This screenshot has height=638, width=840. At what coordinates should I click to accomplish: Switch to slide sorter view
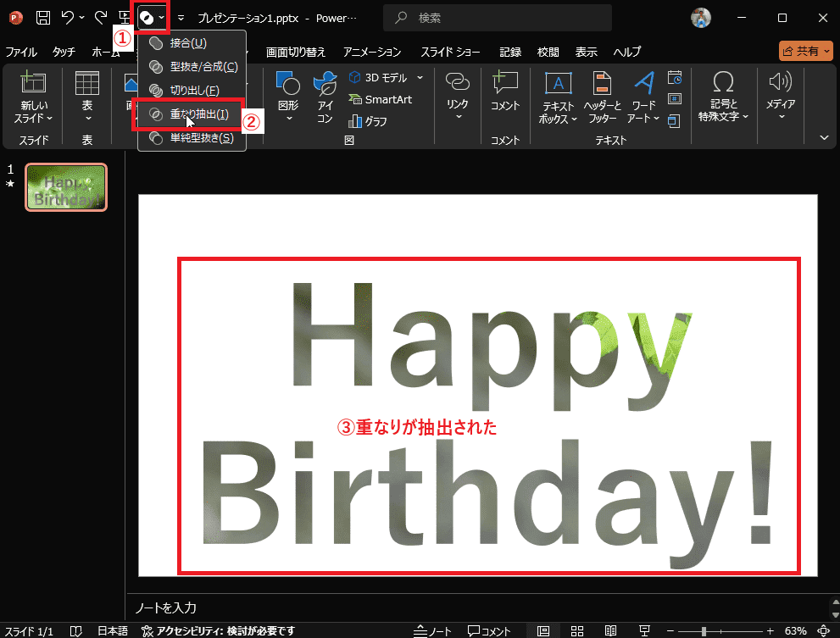pos(577,631)
